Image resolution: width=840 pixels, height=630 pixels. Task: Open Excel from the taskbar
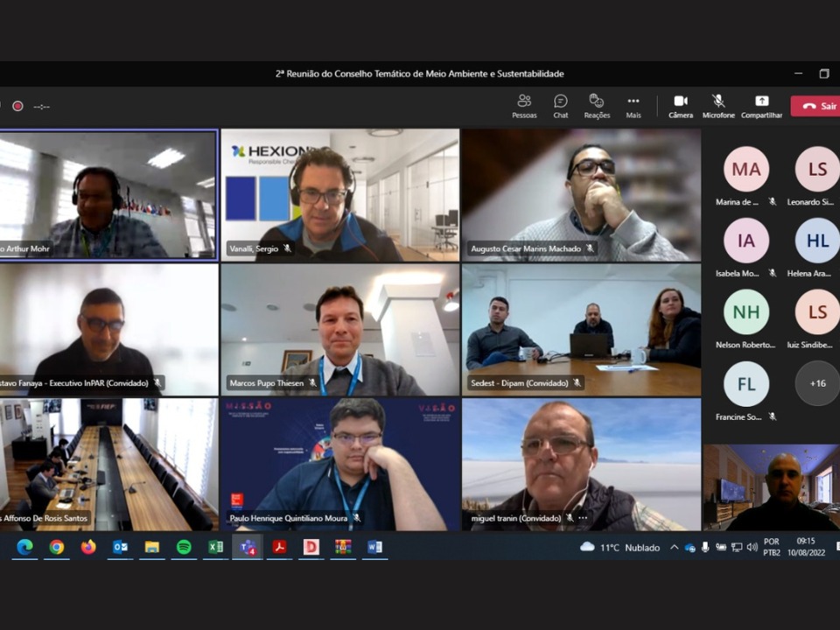(x=215, y=547)
